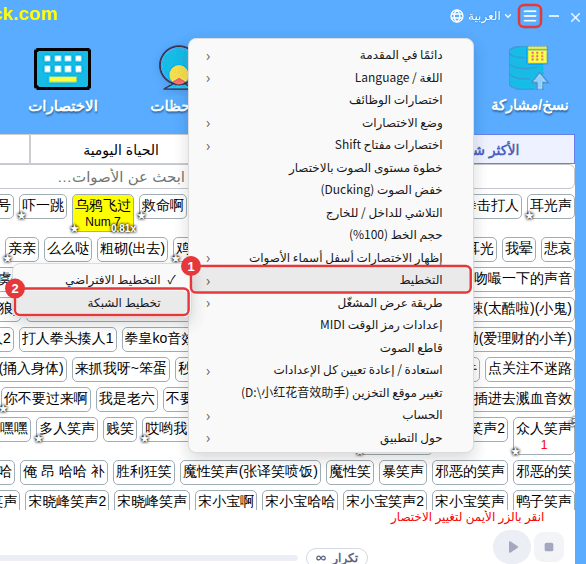Play the 亲亲 sound button

[x=22, y=249]
